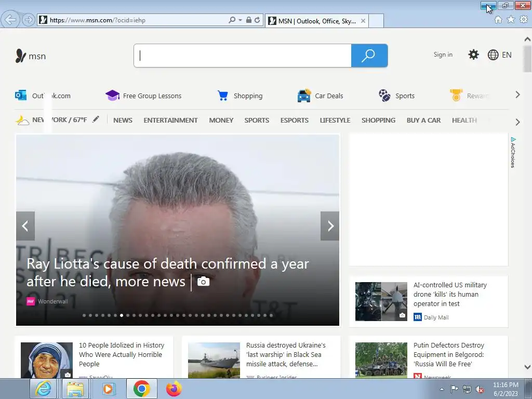Image resolution: width=532 pixels, height=399 pixels.
Task: Open the ENTERTAINMENT menu item
Action: [x=170, y=120]
